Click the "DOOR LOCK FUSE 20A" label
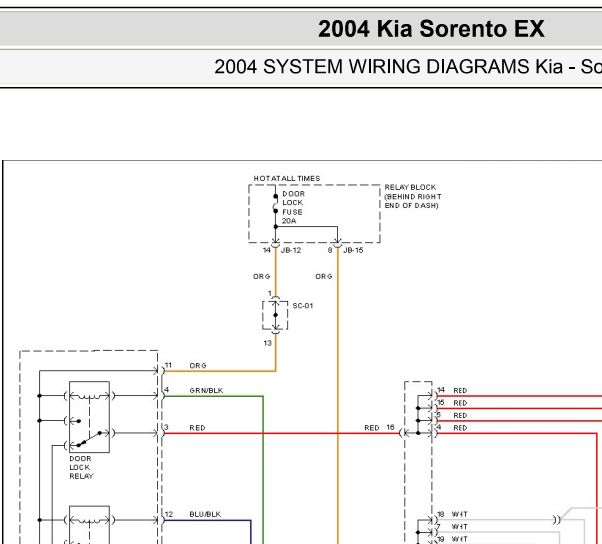This screenshot has height=544, width=602. 293,207
